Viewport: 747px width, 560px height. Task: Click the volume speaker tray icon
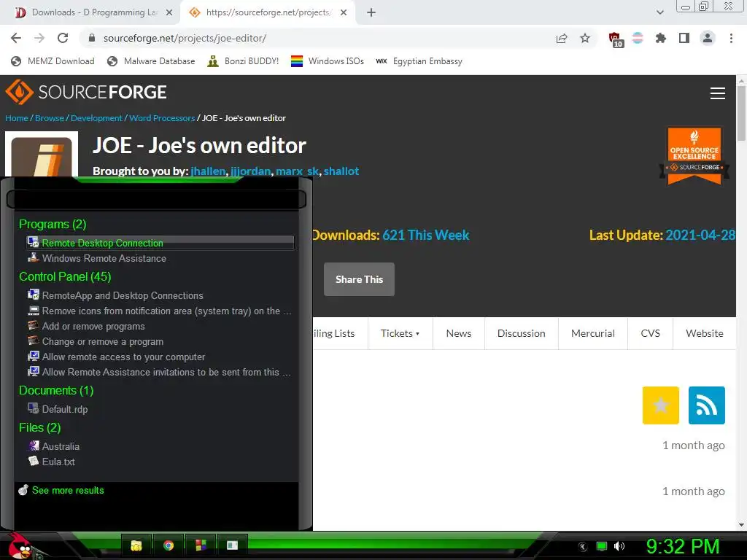click(619, 546)
